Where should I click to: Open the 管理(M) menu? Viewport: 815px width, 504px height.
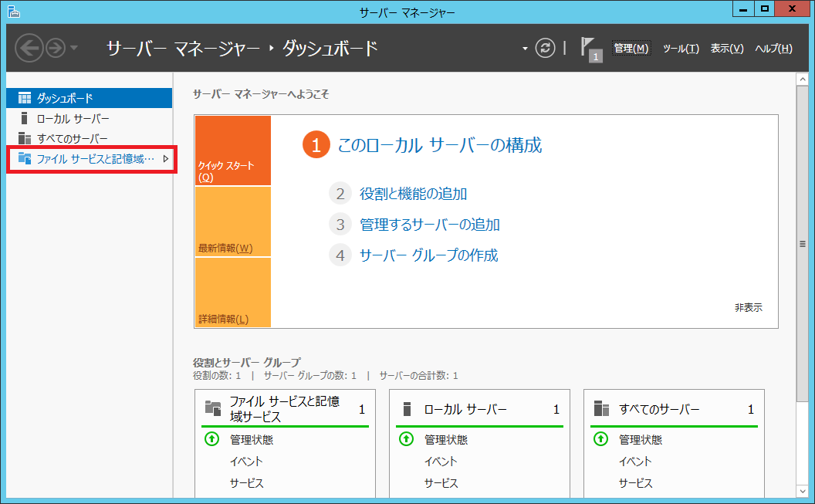[631, 49]
